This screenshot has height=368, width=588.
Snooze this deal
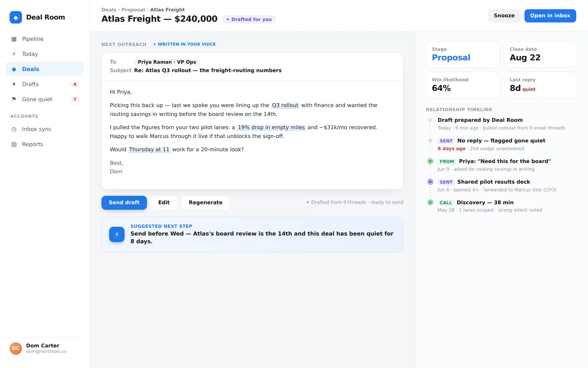(x=504, y=16)
